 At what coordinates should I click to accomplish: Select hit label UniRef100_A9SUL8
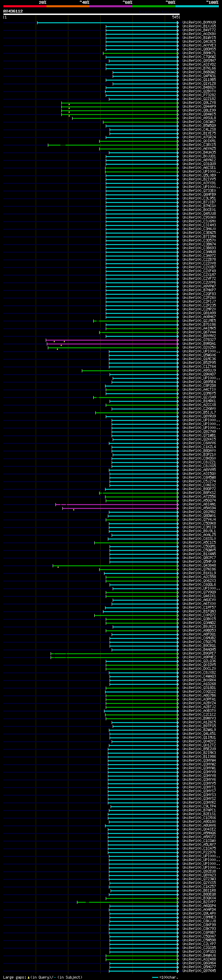pos(199,118)
